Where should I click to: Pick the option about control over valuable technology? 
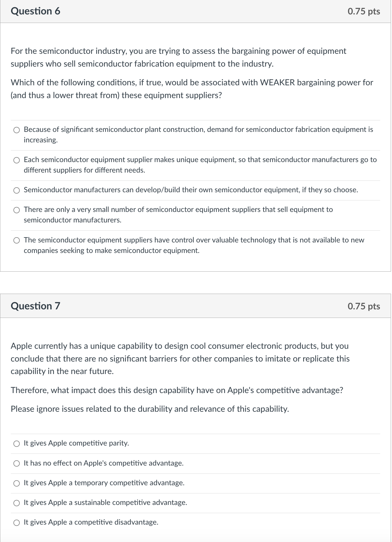[x=16, y=240]
